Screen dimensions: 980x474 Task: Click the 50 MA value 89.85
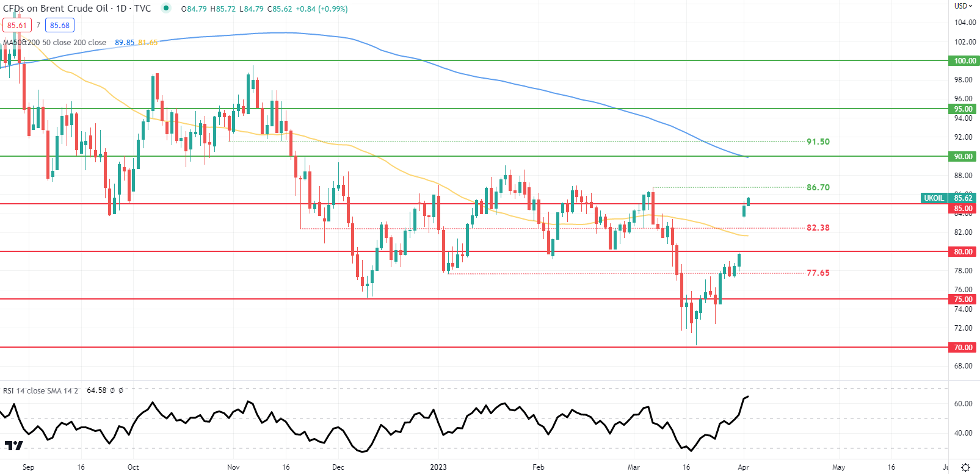pyautogui.click(x=125, y=43)
